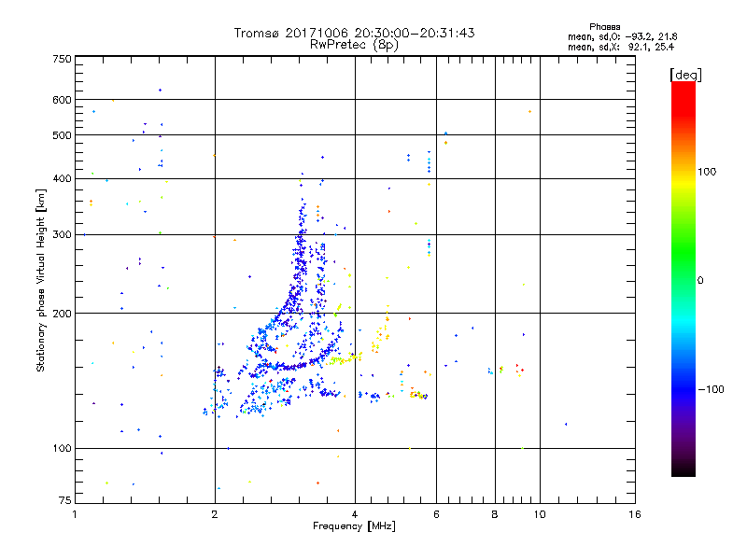This screenshot has height=560, width=747.
Task: Click the colorbar tick label '0'
Action: click(x=700, y=281)
